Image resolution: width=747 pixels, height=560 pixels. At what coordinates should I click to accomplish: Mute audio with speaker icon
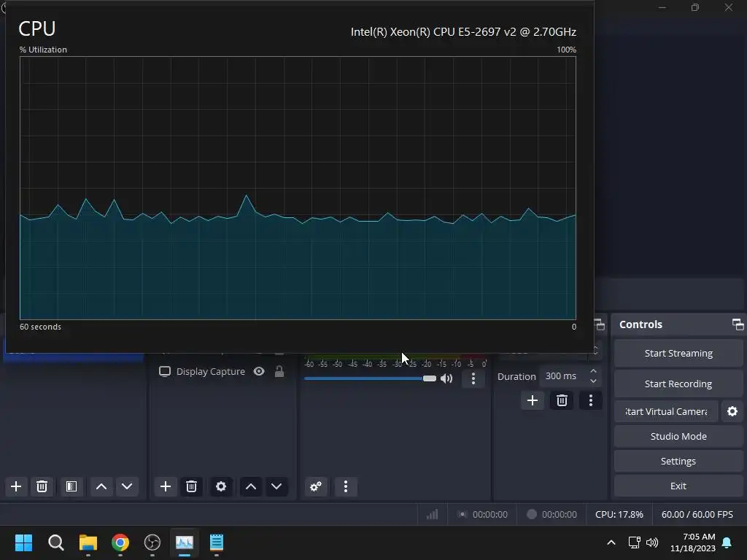[446, 378]
